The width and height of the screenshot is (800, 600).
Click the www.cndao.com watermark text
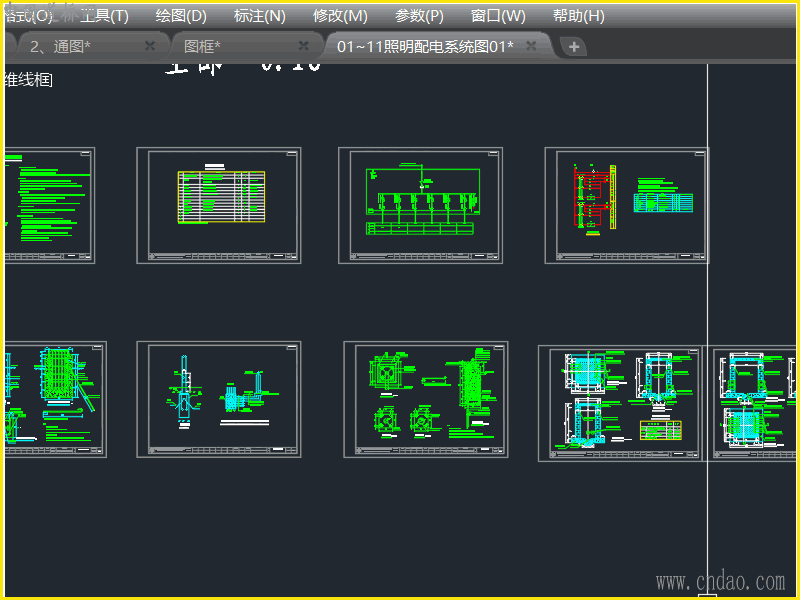point(720,581)
